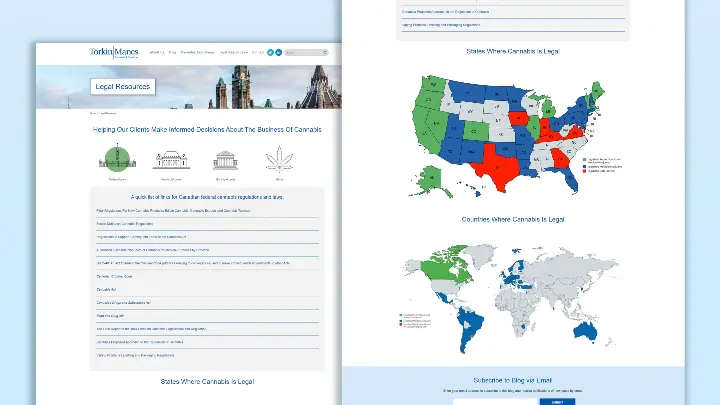Expand the Legal Resources dropdown menu
Screen dimensions: 720x405
coord(233,52)
